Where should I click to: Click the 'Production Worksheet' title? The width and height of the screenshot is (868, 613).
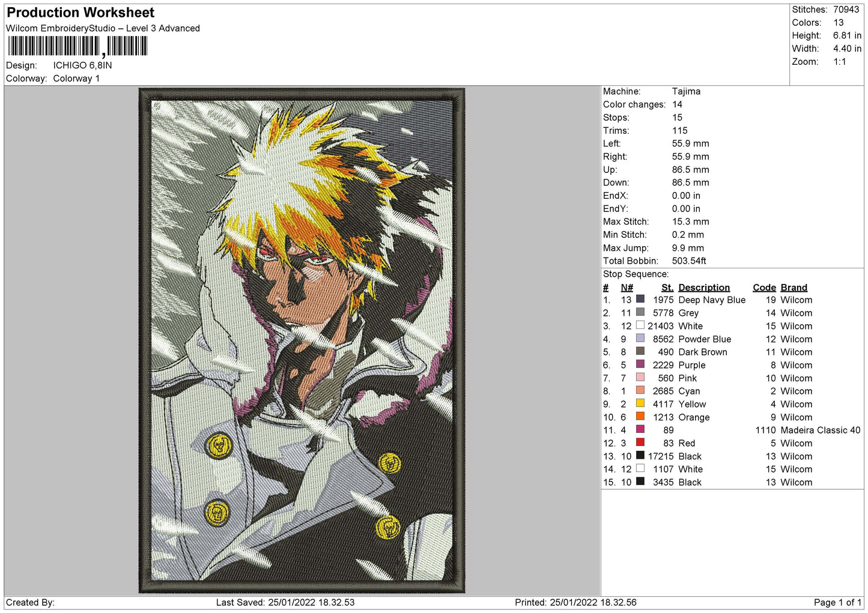(80, 13)
